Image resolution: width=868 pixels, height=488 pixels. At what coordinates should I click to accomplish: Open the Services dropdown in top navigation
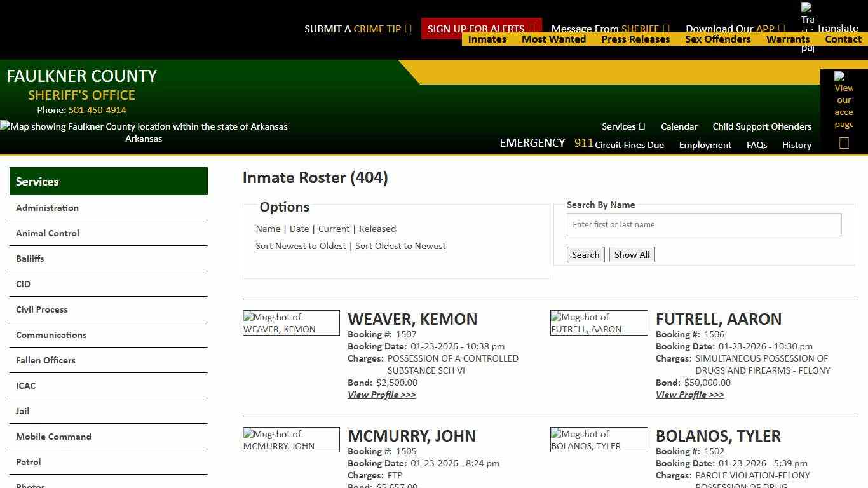point(623,126)
